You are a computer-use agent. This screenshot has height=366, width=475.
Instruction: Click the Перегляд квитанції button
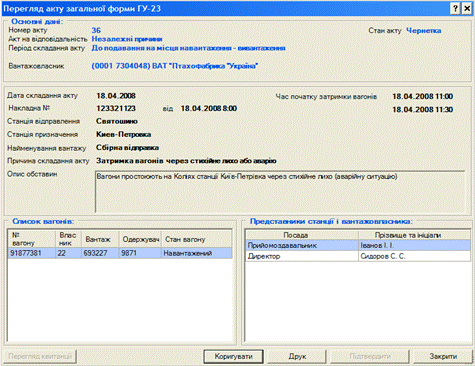[40, 356]
